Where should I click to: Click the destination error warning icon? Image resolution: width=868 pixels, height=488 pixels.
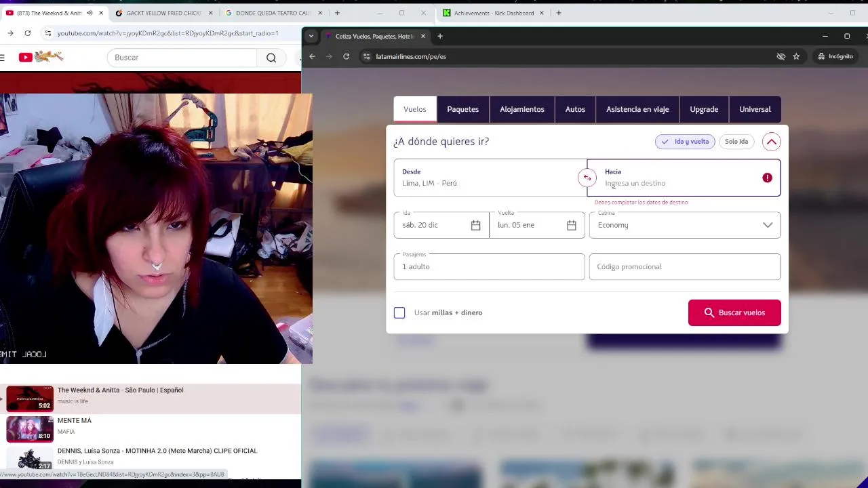(767, 178)
